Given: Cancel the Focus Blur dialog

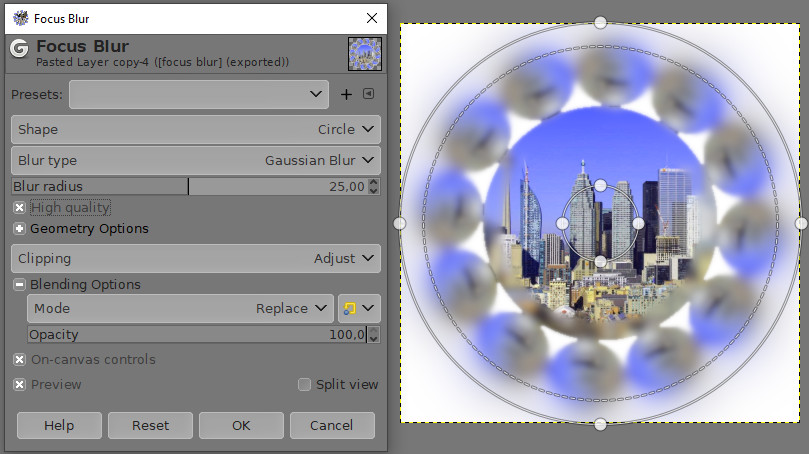Looking at the screenshot, I should [332, 425].
